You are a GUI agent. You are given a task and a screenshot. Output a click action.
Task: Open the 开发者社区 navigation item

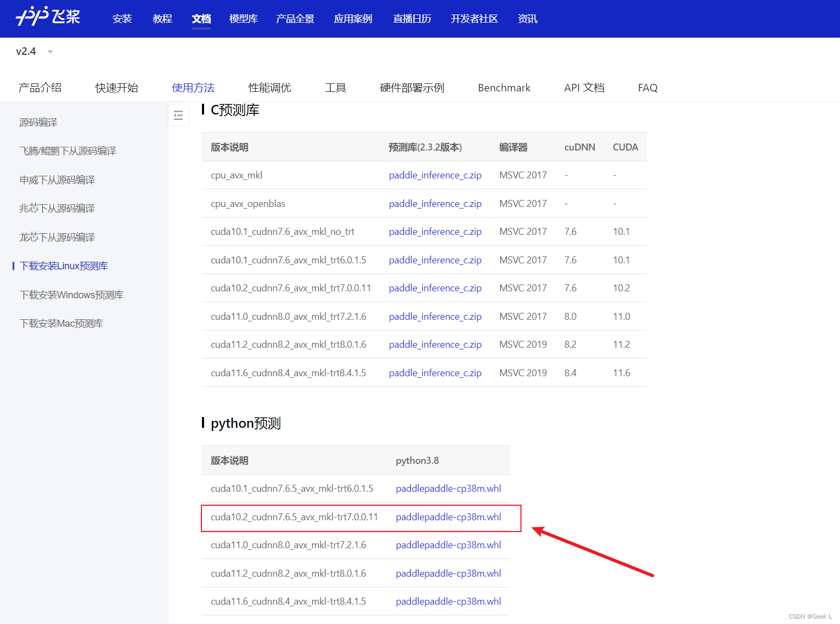[x=474, y=19]
